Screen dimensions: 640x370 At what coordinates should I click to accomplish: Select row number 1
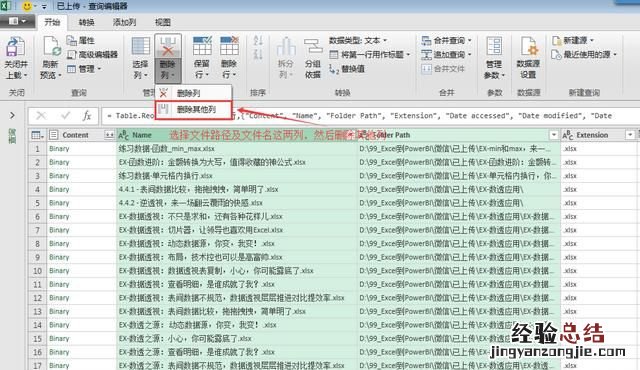(37, 149)
